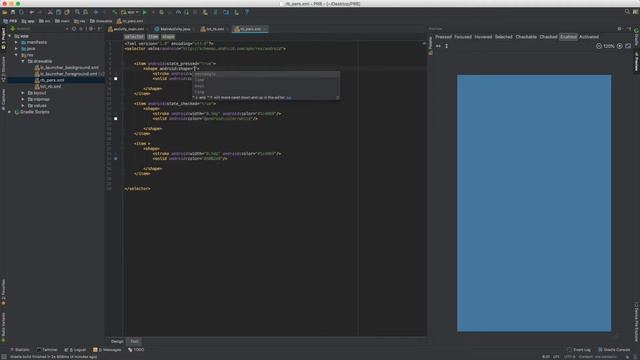
Task: Click the Back navigation arrow icon
Action: tap(96, 12)
